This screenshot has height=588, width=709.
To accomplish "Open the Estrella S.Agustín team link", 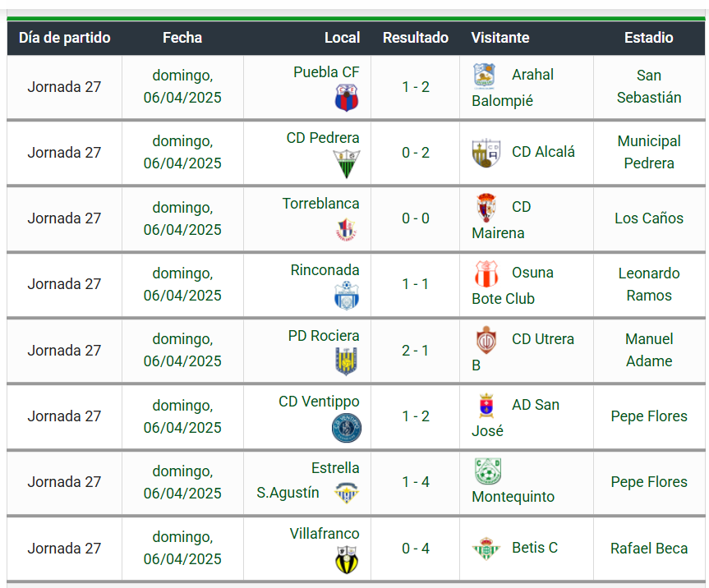I will (x=308, y=480).
